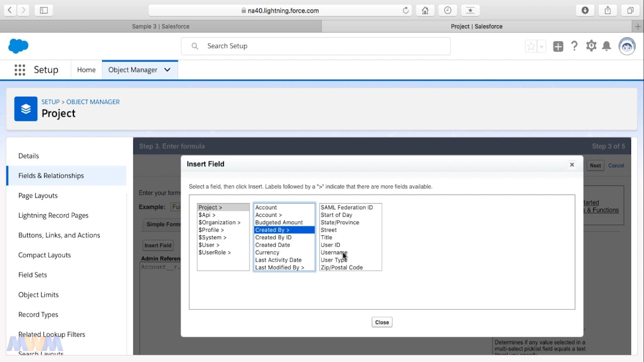Open the notifications bell
Image resolution: width=644 pixels, height=362 pixels.
click(x=607, y=46)
